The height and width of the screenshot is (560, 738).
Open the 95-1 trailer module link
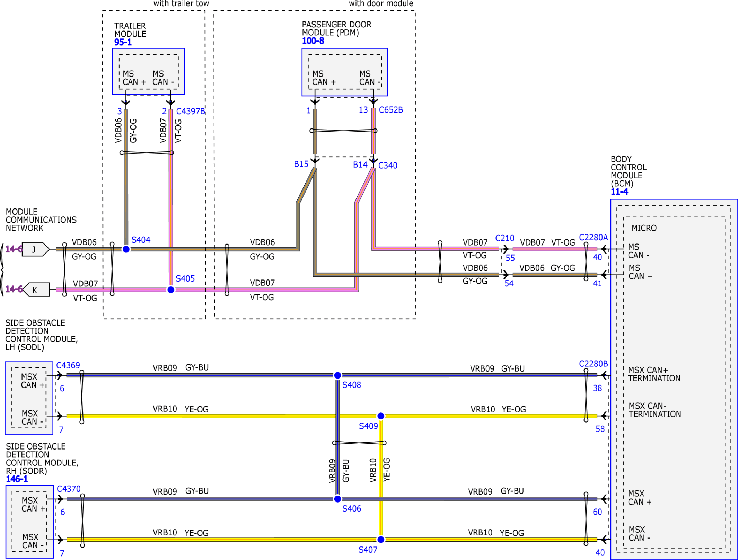(123, 42)
